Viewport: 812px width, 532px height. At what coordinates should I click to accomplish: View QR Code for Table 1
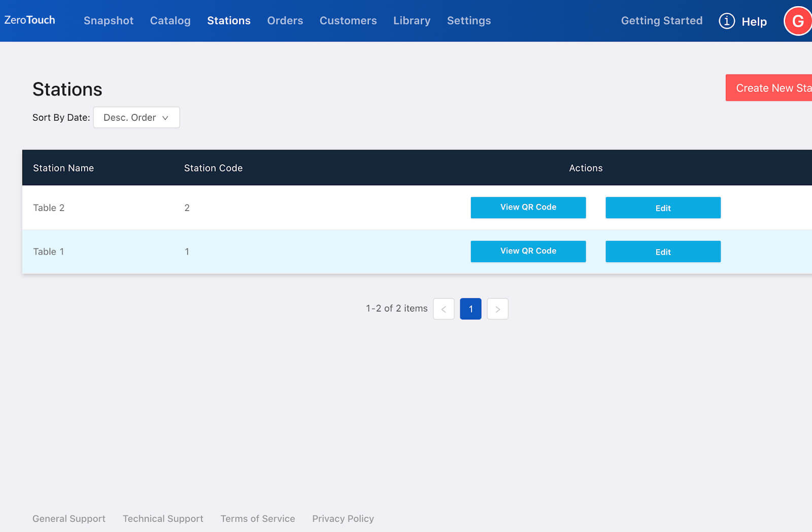pyautogui.click(x=528, y=251)
